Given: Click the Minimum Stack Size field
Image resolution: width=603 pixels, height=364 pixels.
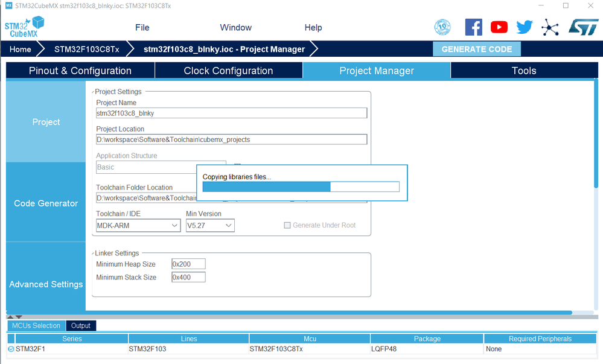Looking at the screenshot, I should (188, 277).
